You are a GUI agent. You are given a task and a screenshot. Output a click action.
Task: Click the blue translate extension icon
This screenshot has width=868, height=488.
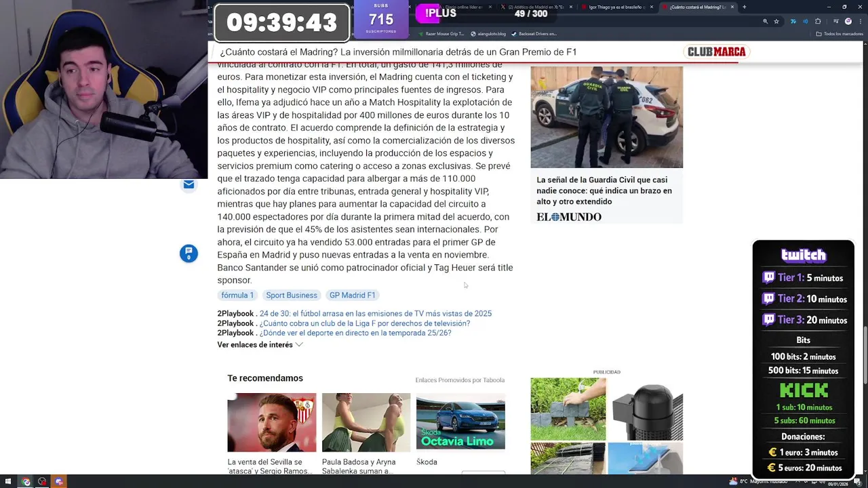pyautogui.click(x=793, y=21)
